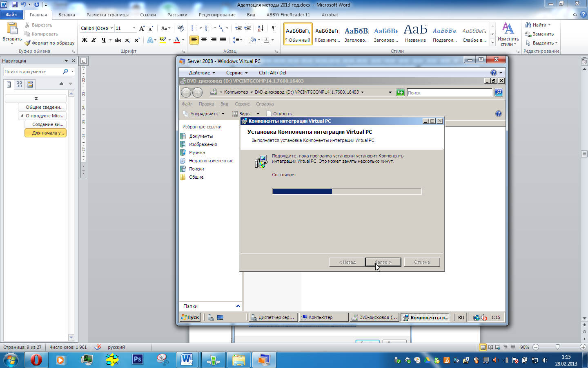Open Документы in favorite links
Screen dimensions: 588x368
tap(200, 136)
